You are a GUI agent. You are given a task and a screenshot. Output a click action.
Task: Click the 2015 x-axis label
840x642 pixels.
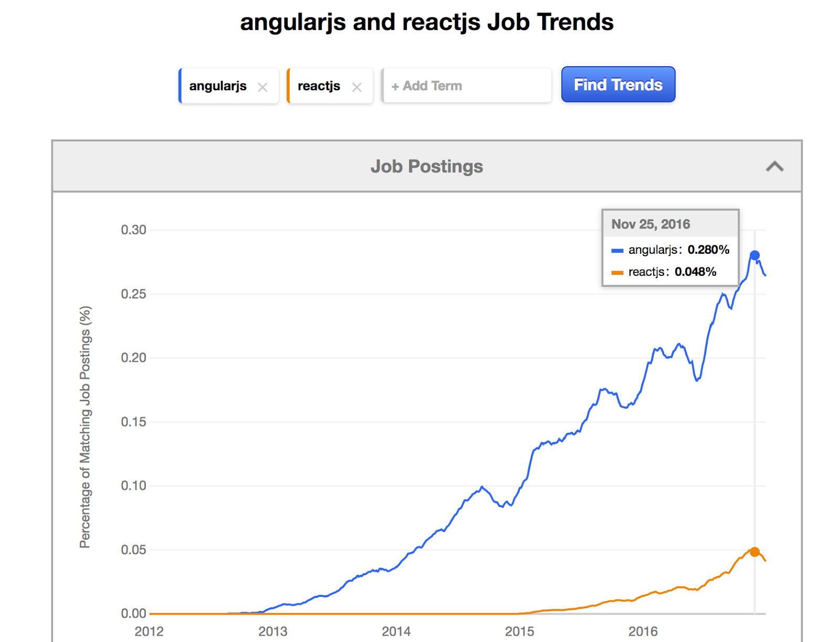[x=519, y=631]
